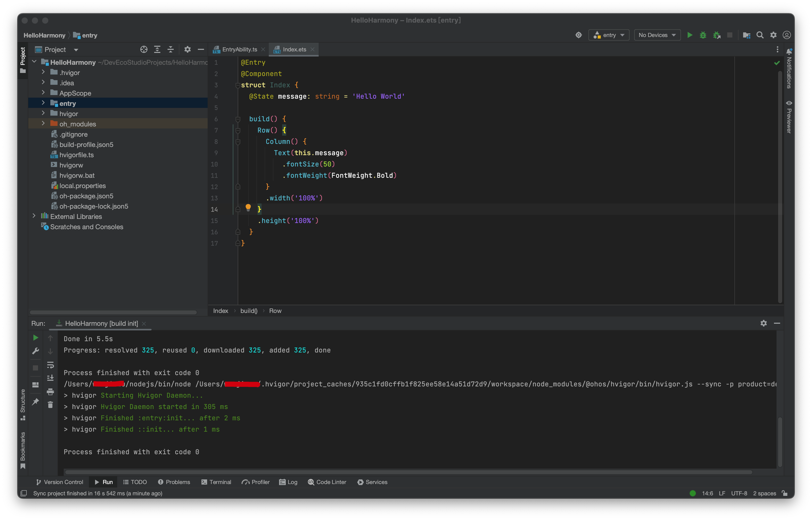Open the No Devices dropdown
Screen dimensions: 812x520
(x=657, y=35)
